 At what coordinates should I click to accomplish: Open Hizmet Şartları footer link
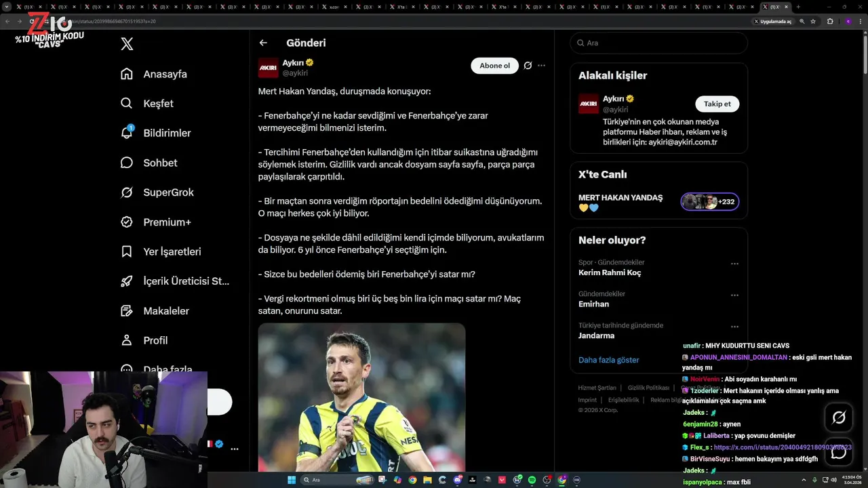(x=597, y=388)
